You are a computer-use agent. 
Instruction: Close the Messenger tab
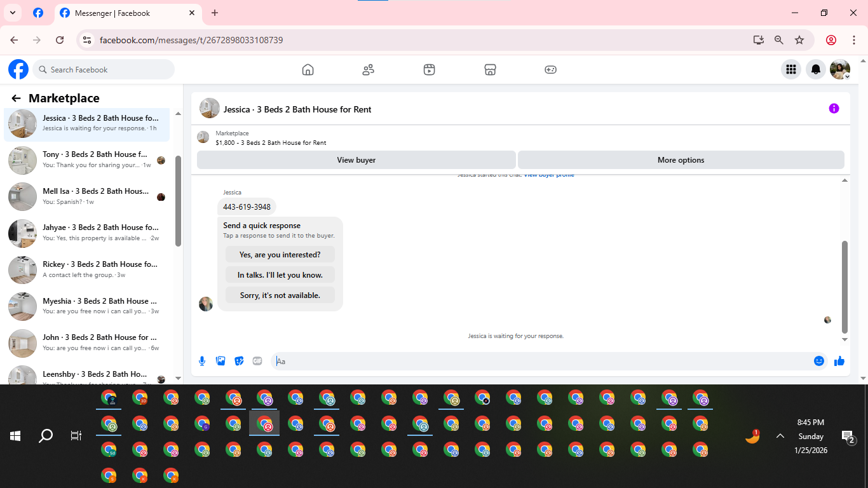pos(193,13)
